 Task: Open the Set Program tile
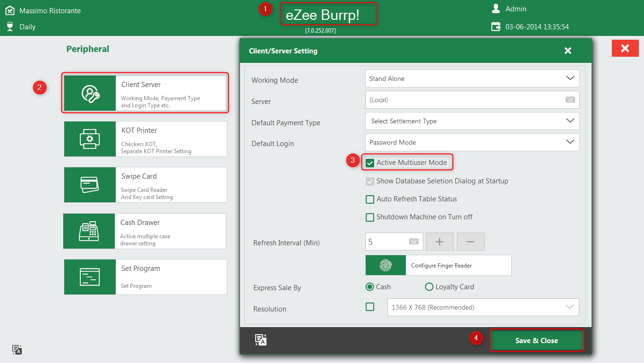[146, 277]
